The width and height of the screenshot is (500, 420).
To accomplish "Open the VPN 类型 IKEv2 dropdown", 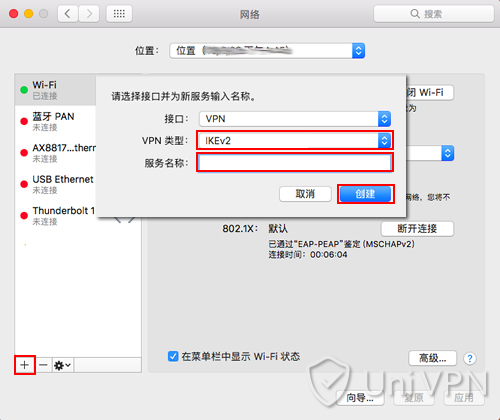I will (295, 141).
